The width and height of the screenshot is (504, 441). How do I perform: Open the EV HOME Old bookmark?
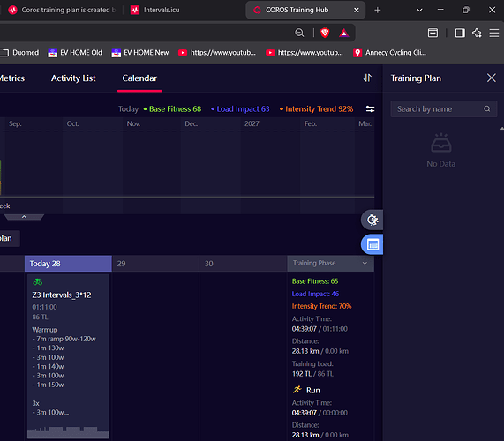(x=75, y=53)
